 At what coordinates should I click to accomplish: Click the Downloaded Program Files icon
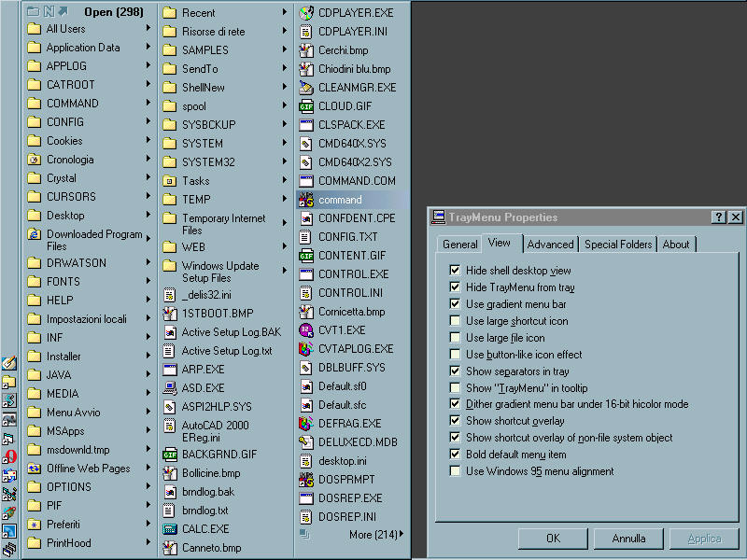coord(35,235)
